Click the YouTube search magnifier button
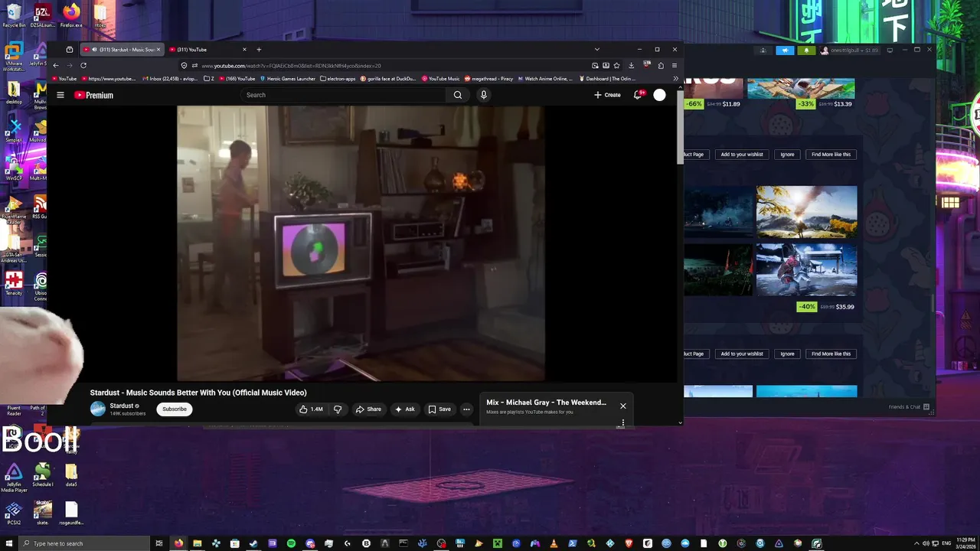The width and height of the screenshot is (980, 551). pyautogui.click(x=457, y=95)
